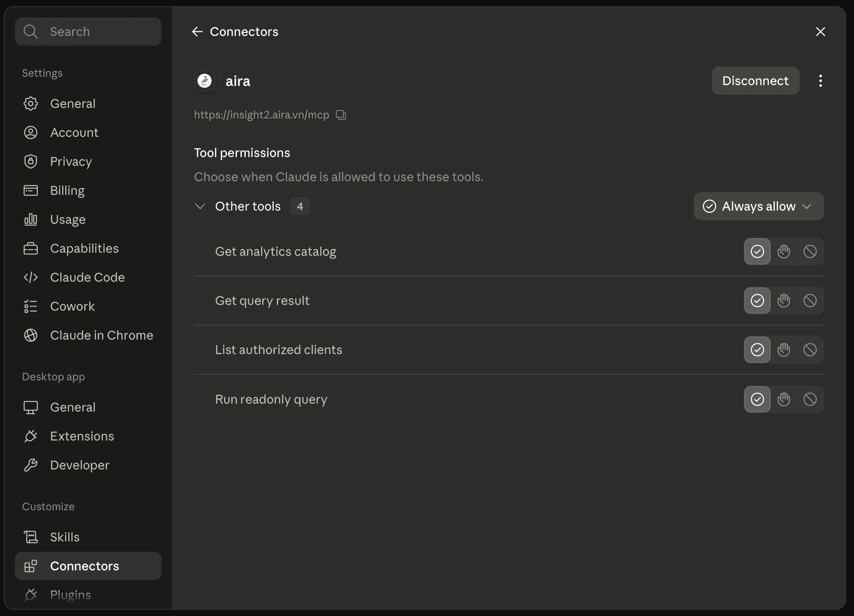Click the back arrow next to Connectors

tap(197, 32)
